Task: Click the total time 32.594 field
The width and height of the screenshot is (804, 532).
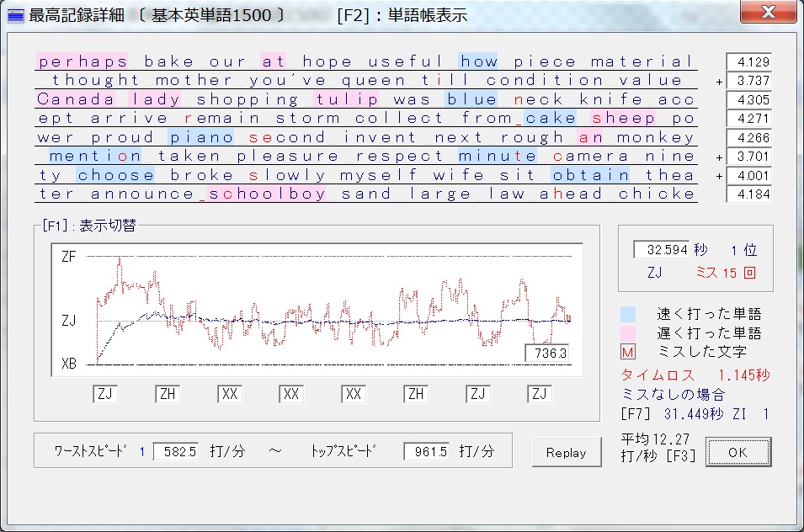Action: click(661, 250)
